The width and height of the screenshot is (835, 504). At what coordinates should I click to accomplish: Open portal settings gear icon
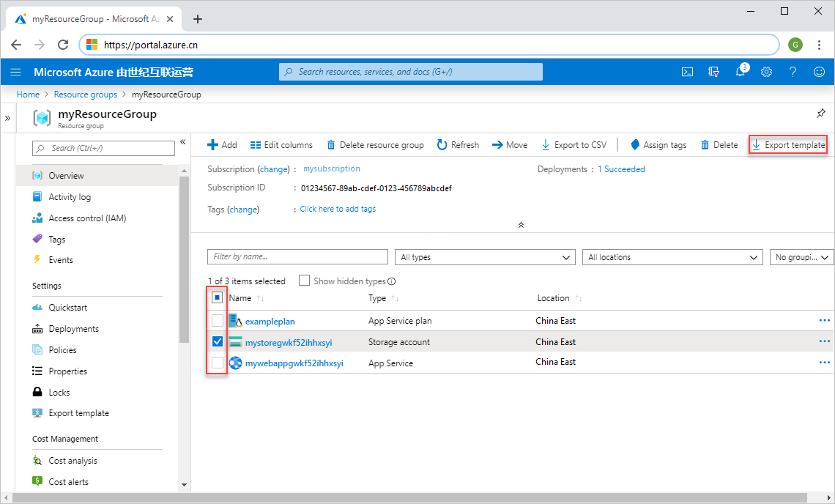pos(766,72)
